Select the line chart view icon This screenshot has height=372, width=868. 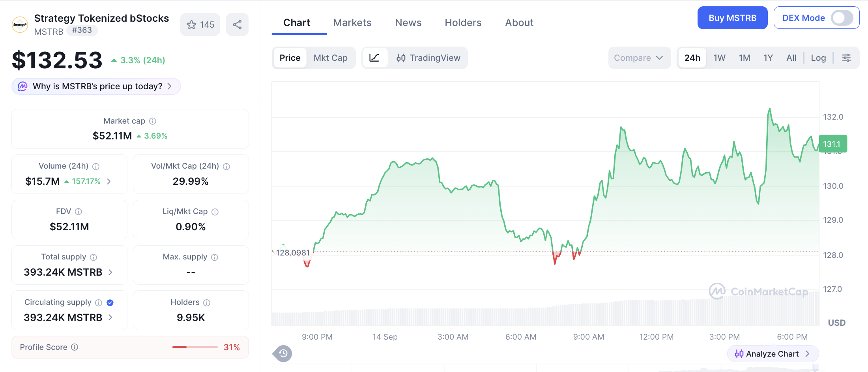374,58
